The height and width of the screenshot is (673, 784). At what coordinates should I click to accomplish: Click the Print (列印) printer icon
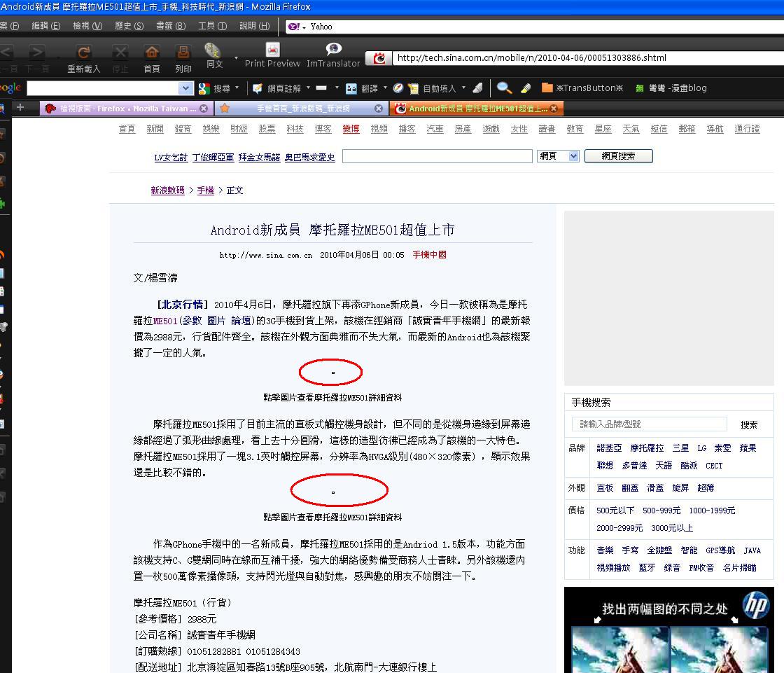coord(183,53)
